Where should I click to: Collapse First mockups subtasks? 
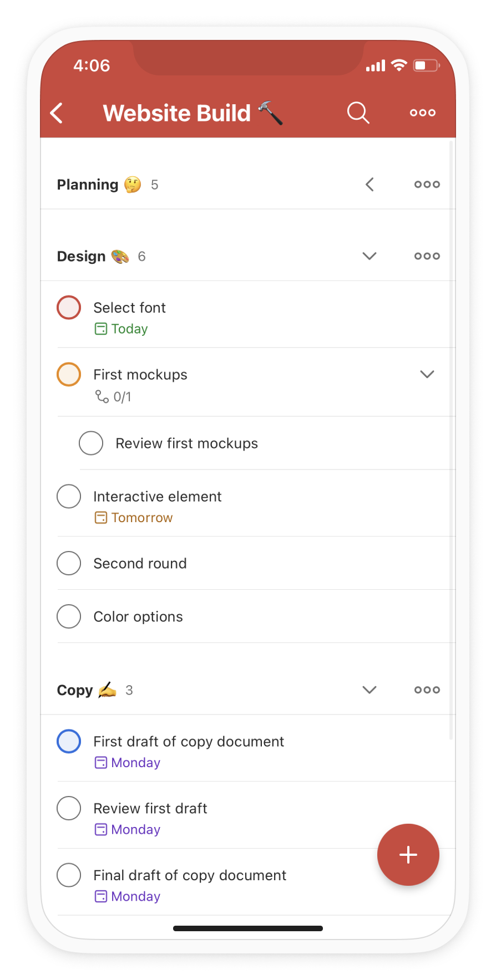427,375
